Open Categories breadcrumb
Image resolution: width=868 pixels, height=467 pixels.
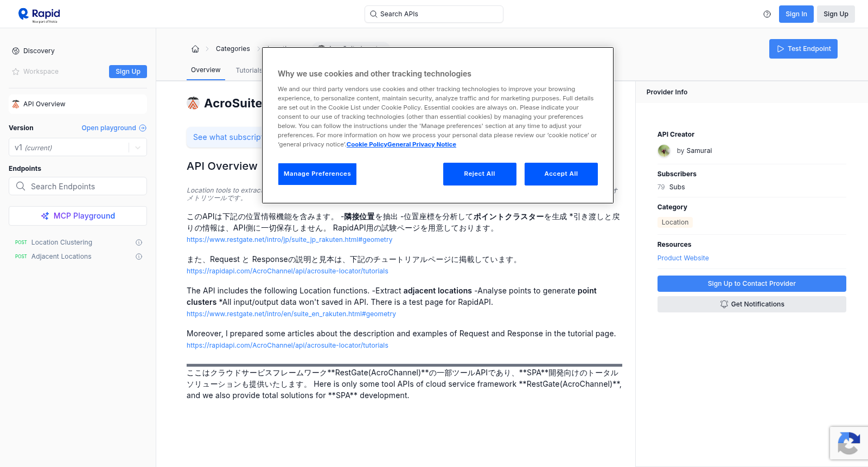click(233, 49)
